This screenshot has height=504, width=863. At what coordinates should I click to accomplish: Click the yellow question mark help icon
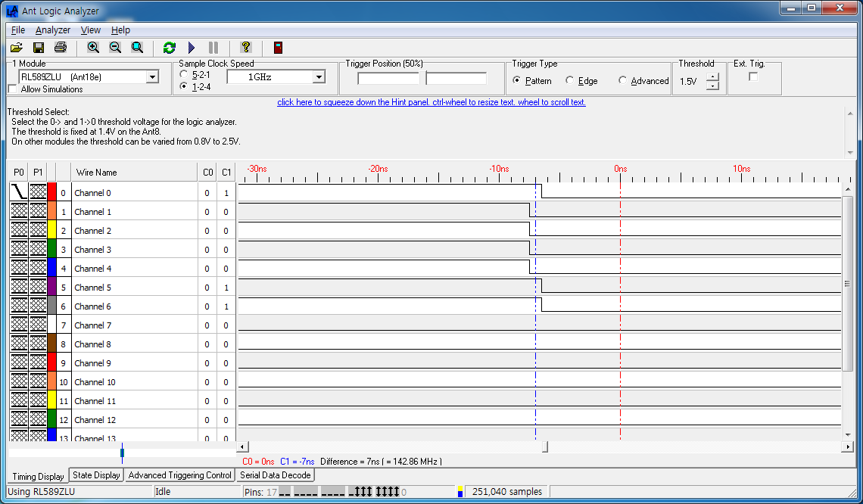(x=245, y=48)
